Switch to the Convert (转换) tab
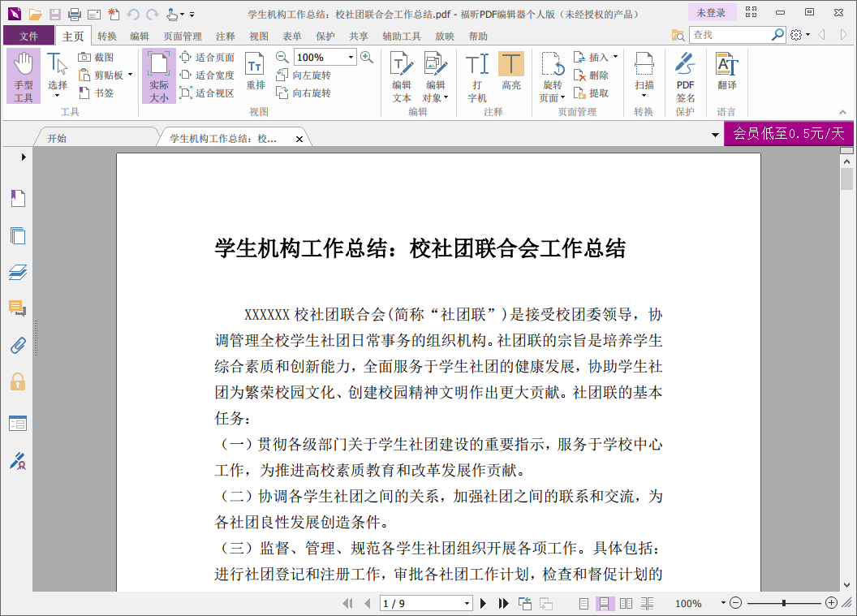Viewport: 857px width, 616px height. click(x=107, y=36)
